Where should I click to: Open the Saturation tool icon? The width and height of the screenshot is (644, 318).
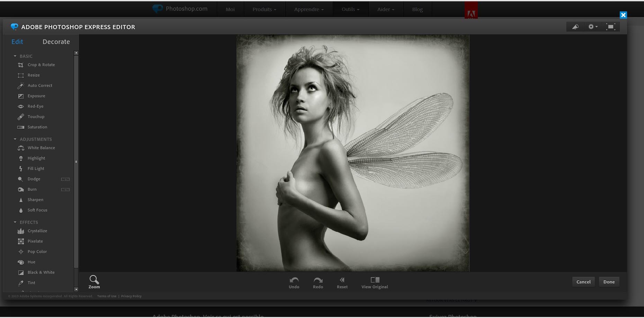(x=21, y=127)
